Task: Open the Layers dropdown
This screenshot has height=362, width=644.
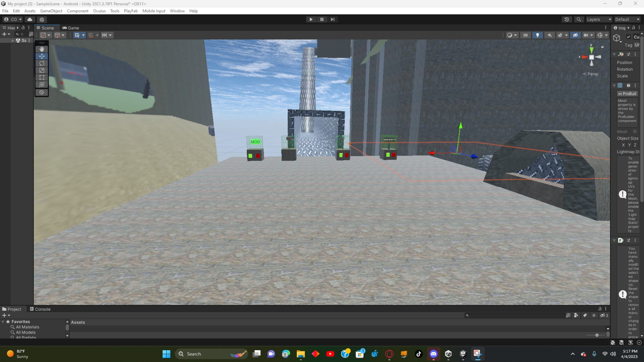Action: tap(599, 19)
